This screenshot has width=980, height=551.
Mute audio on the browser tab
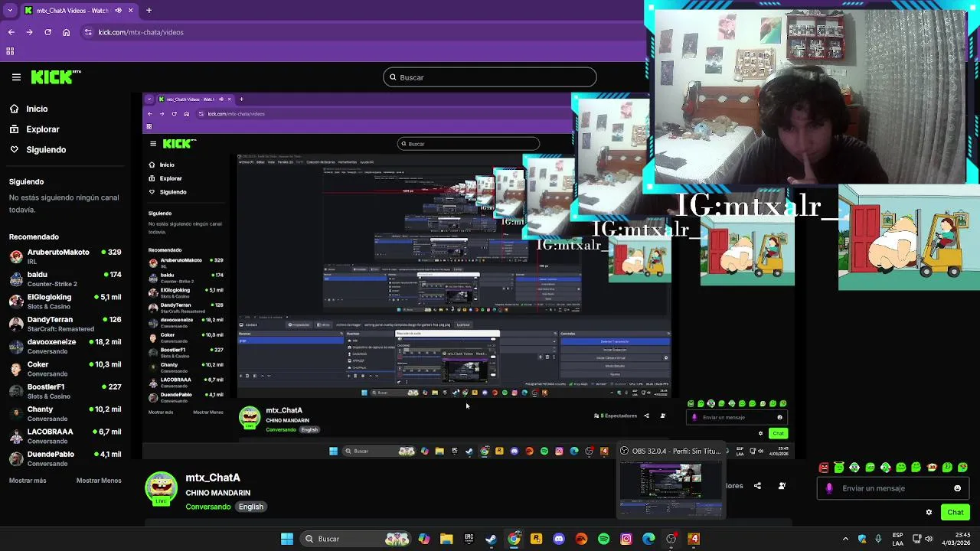(x=118, y=11)
